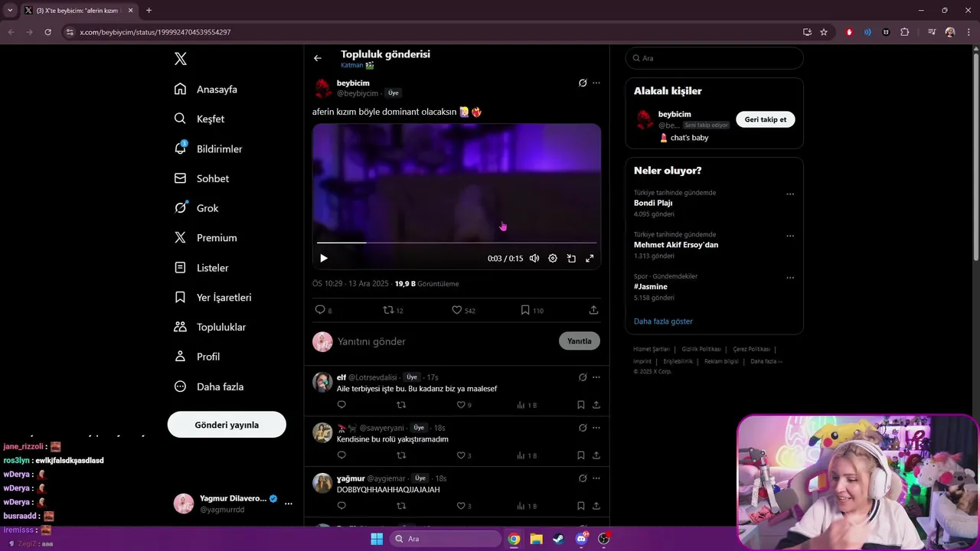Open the more options menu on beybicim's post
The image size is (980, 551).
click(596, 83)
